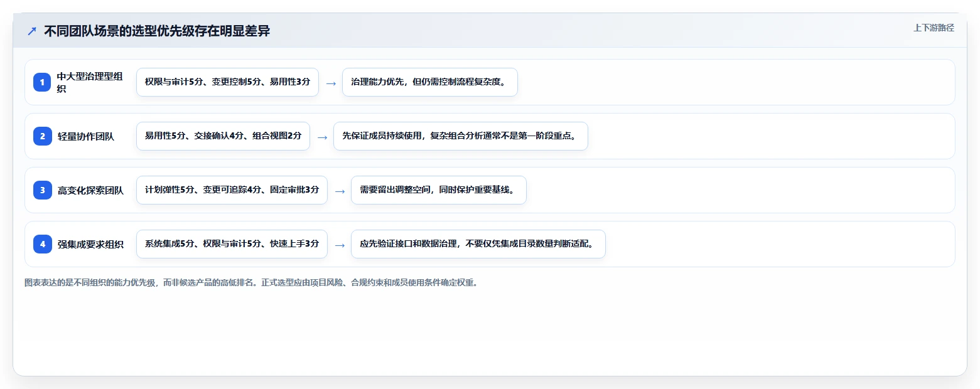Click the box 计划弹性5分、变更可追踪4分、固定审批3分
The height and width of the screenshot is (389, 980).
coord(232,190)
